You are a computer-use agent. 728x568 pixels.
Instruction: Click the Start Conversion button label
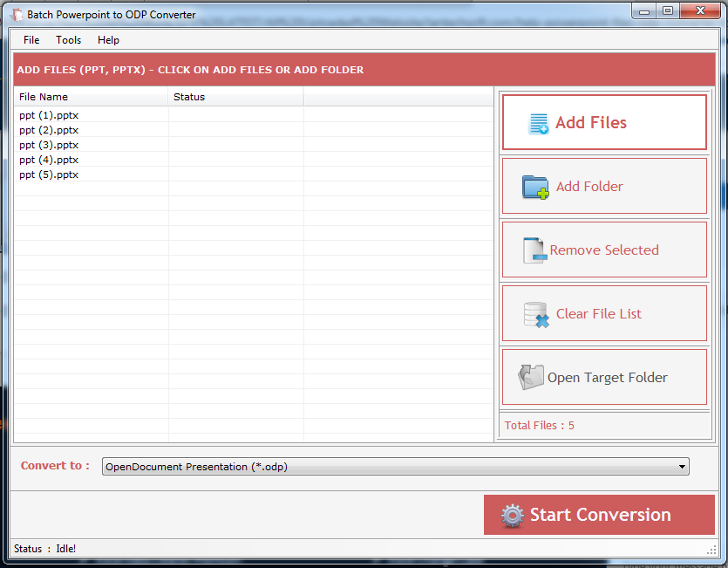(601, 515)
